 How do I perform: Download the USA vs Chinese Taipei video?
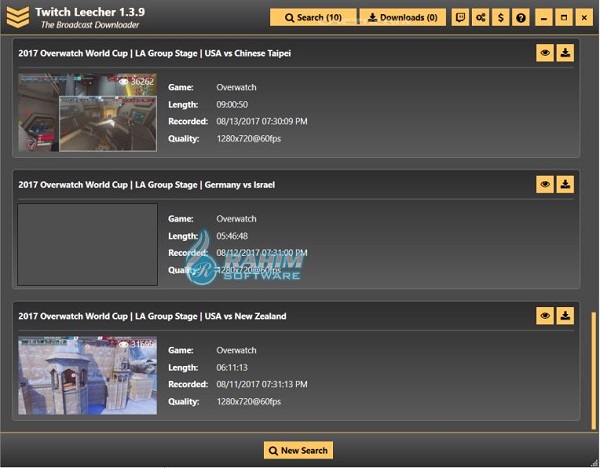(x=565, y=53)
